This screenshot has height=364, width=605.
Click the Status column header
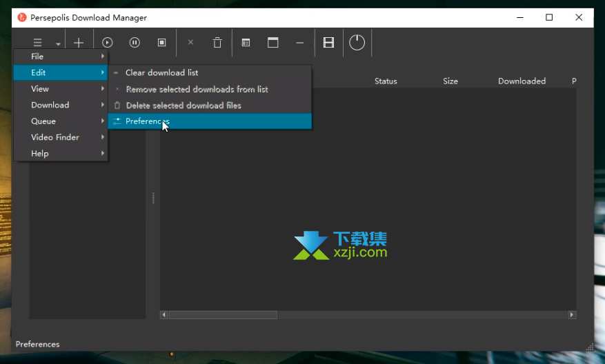tap(386, 81)
